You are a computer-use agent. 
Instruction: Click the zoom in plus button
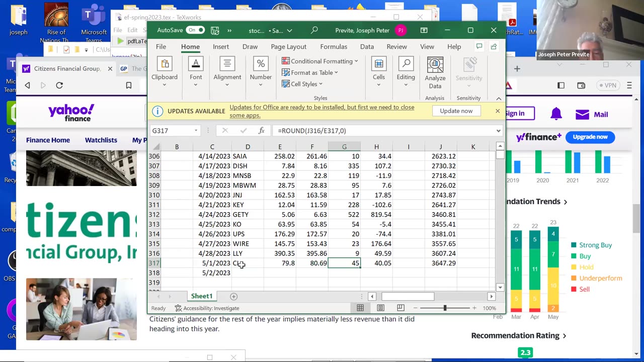tap(474, 308)
